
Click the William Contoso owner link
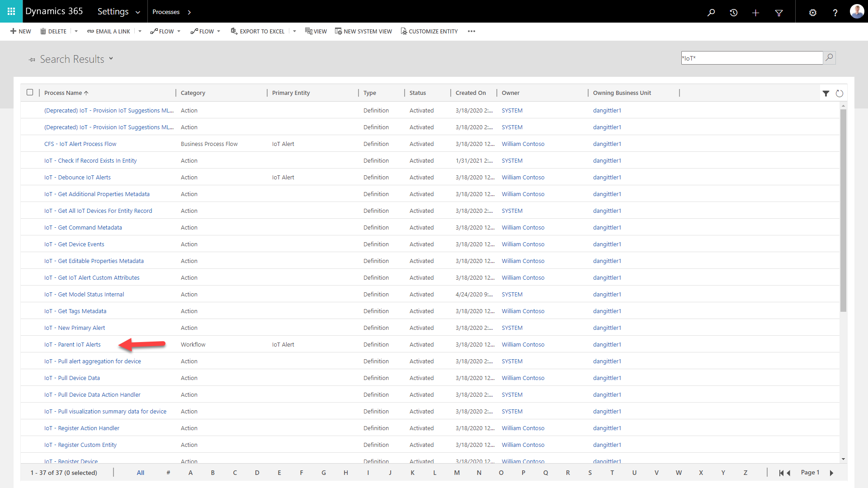click(x=524, y=344)
